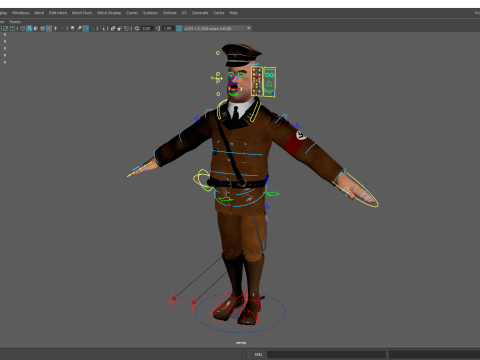The image size is (480, 360).
Task: Toggle wireframe on shaded icon
Action: (x=42, y=28)
